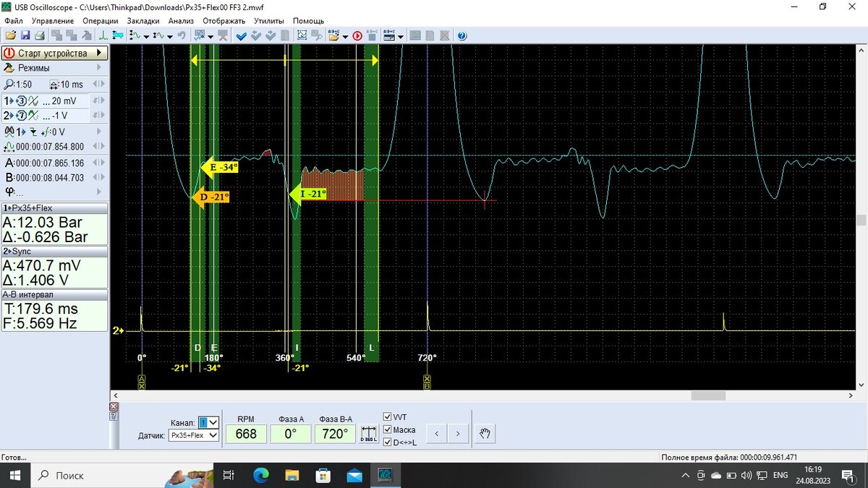
Task: Click the undo arrow toolbar icon
Action: (x=182, y=35)
